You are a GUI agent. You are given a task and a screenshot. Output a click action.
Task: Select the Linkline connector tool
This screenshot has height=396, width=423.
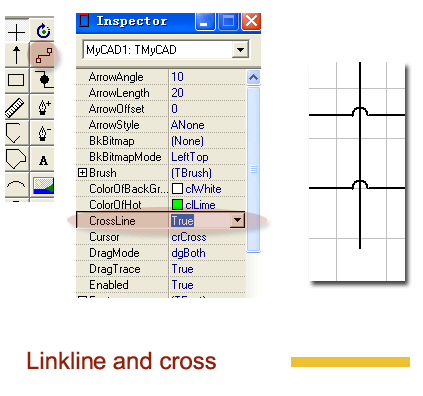coord(43,55)
